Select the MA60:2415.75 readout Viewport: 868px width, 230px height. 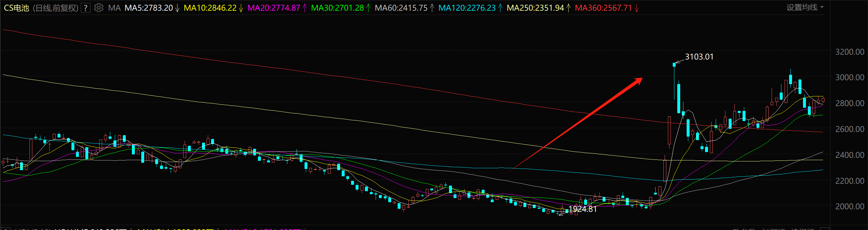tap(401, 8)
